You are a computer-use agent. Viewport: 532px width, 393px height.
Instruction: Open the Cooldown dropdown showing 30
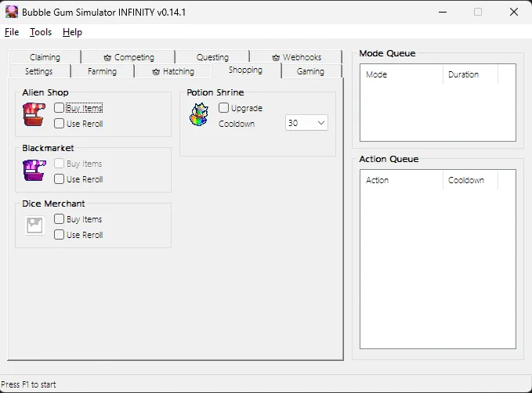(x=306, y=123)
